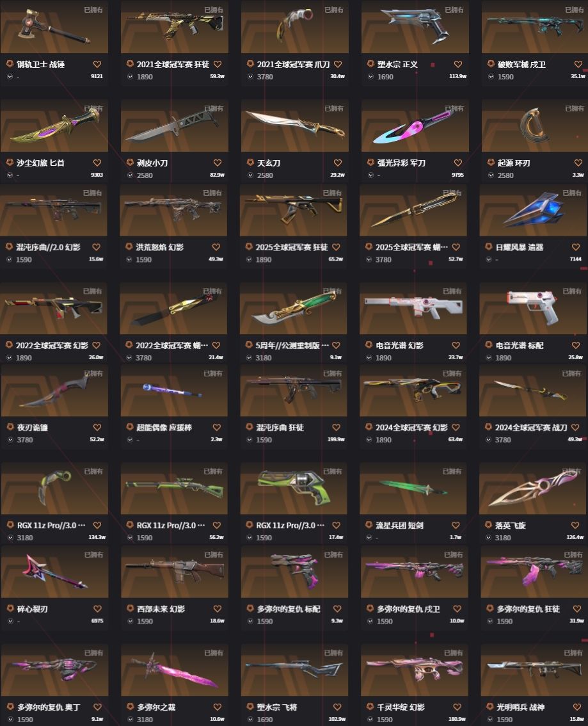The width and height of the screenshot is (588, 726).
Task: Click the rarity icon next to 日耀风暴 遮器
Action: point(489,246)
